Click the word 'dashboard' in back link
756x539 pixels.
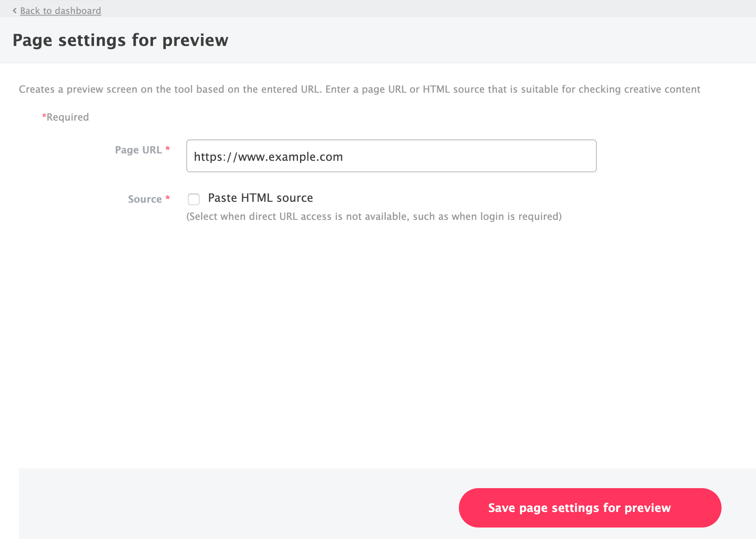click(78, 11)
